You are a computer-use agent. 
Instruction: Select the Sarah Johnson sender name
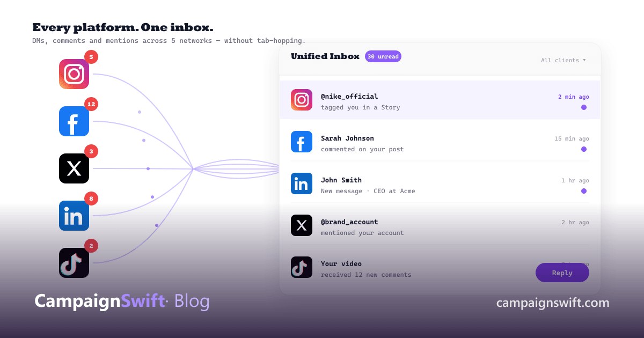click(x=347, y=138)
